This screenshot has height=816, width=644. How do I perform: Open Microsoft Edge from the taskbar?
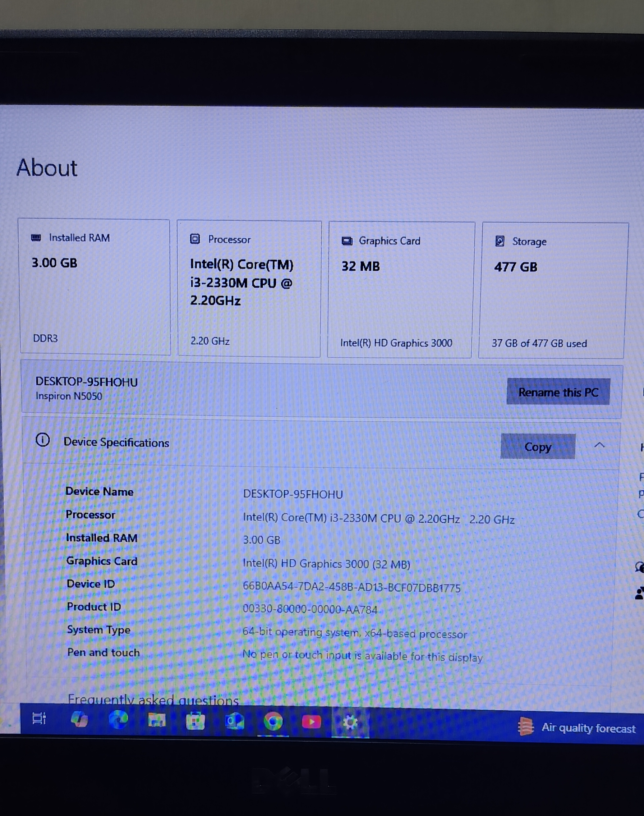click(118, 720)
